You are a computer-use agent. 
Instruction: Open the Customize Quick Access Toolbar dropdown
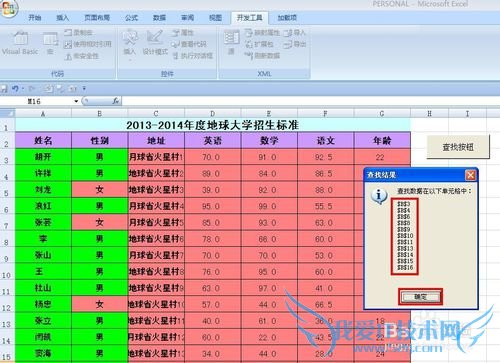pyautogui.click(x=84, y=89)
